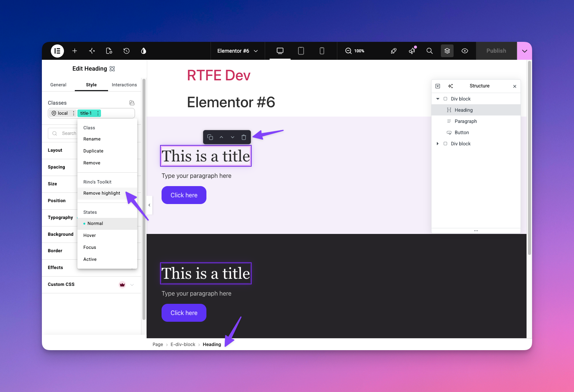This screenshot has width=574, height=392.
Task: Open the local class options dots
Action: click(x=74, y=113)
